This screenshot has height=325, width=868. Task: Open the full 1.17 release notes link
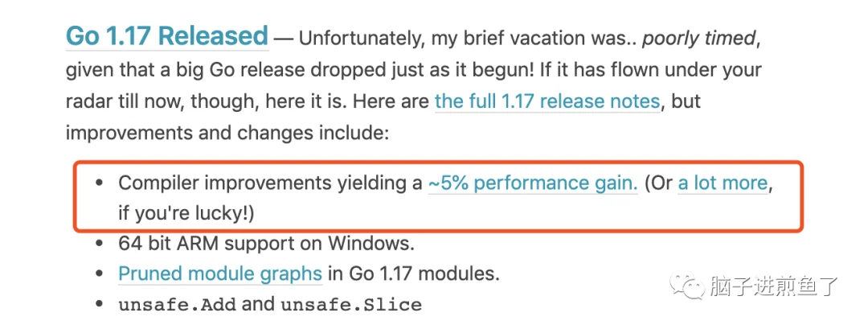[x=547, y=102]
